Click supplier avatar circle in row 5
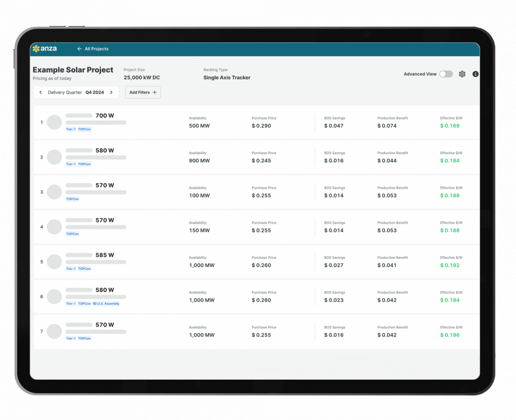This screenshot has width=516, height=420. [54, 262]
